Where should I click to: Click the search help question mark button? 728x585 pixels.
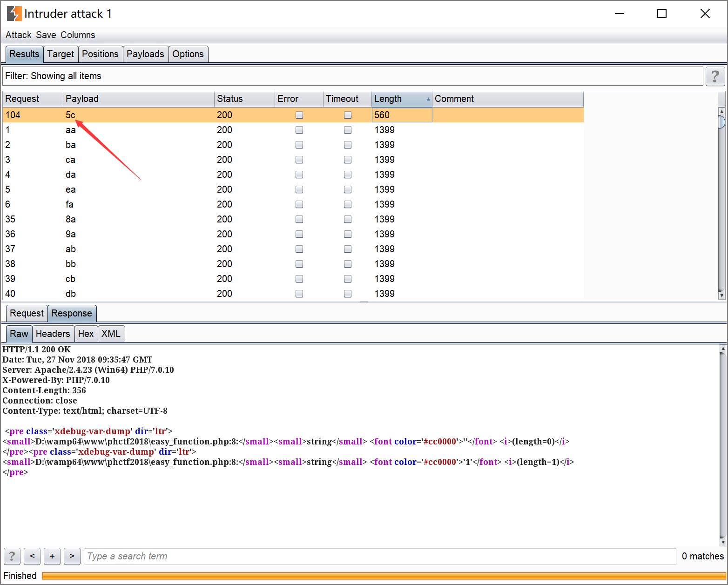point(12,556)
